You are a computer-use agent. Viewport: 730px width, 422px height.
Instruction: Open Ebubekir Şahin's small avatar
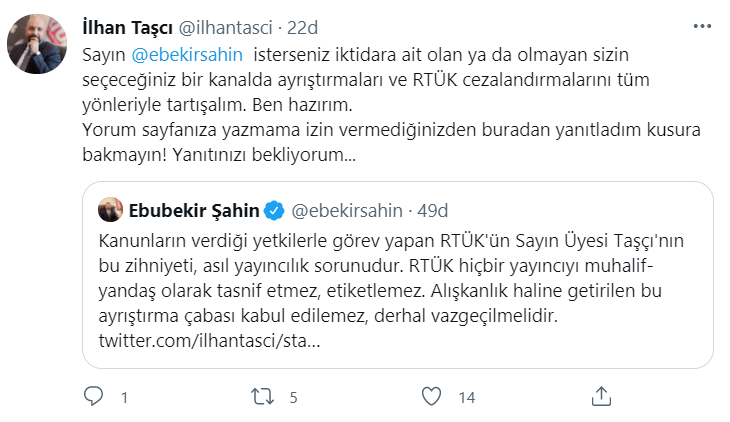point(110,210)
